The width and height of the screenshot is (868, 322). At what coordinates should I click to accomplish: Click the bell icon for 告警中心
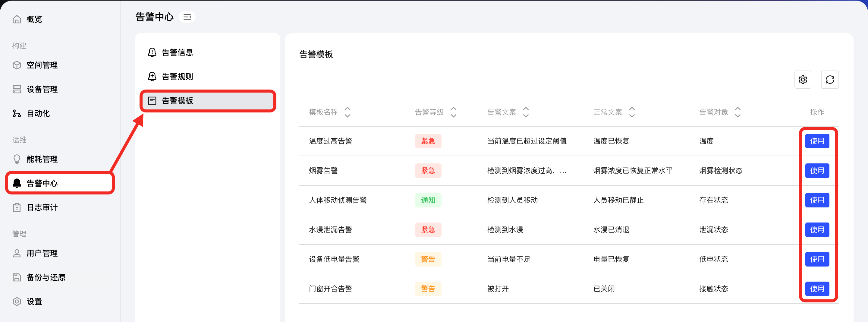tap(17, 183)
